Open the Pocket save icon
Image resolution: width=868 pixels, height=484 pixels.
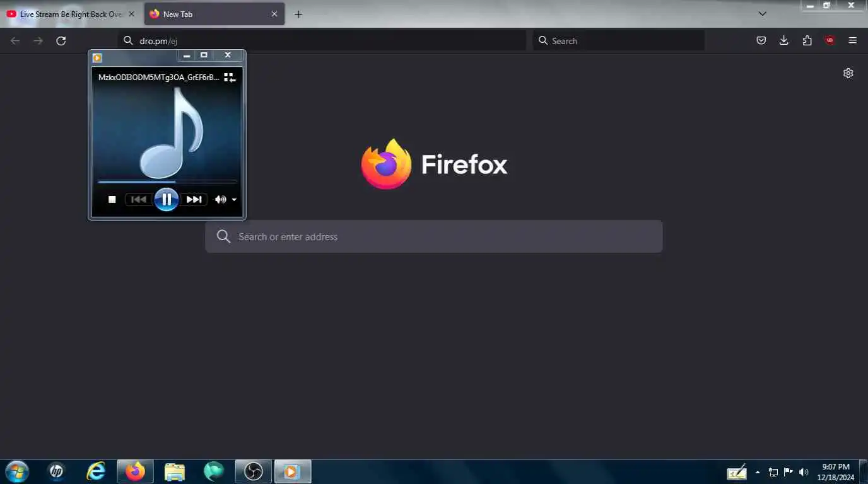pyautogui.click(x=761, y=41)
